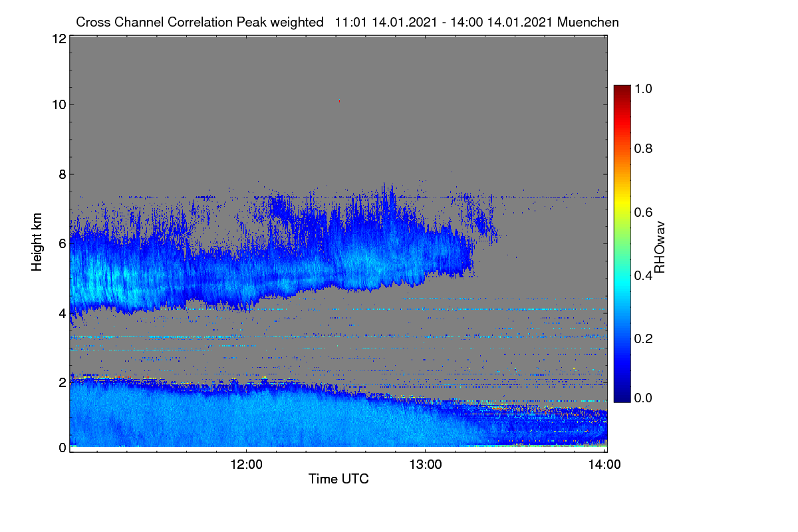
Task: Click the date range text ending in 'Muenchen'
Action: tap(477, 22)
